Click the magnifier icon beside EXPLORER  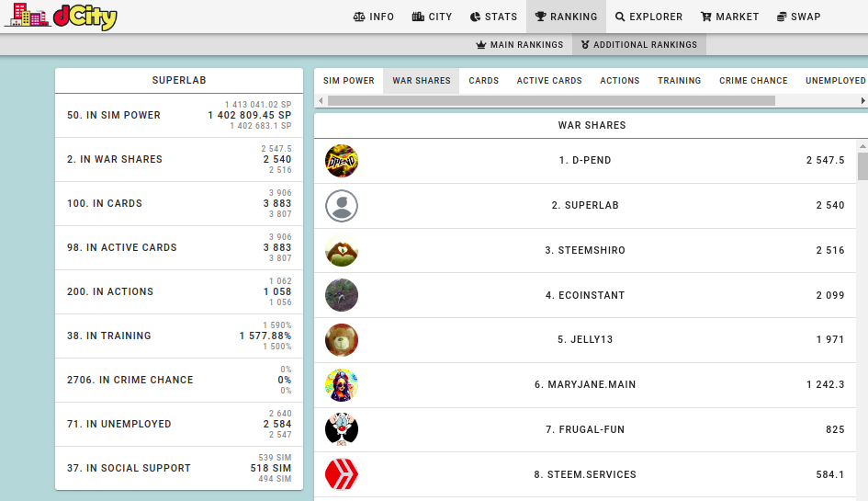tap(620, 17)
